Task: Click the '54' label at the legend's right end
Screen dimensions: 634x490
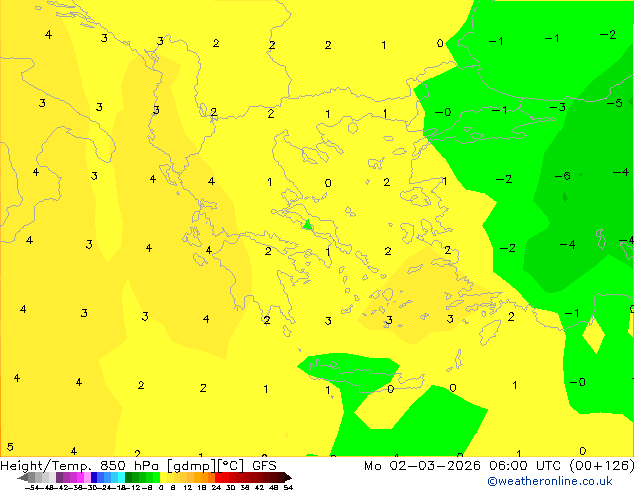Action: click(288, 487)
